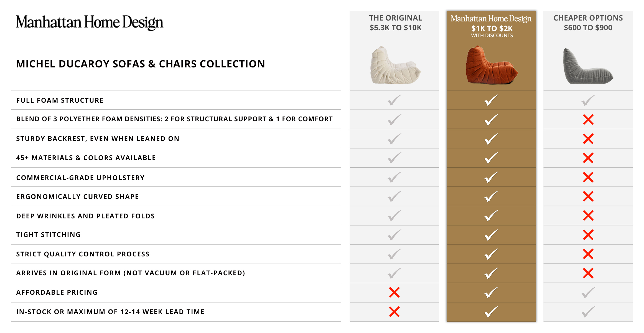Click white checkmark for Full Foam Structure

tap(491, 100)
